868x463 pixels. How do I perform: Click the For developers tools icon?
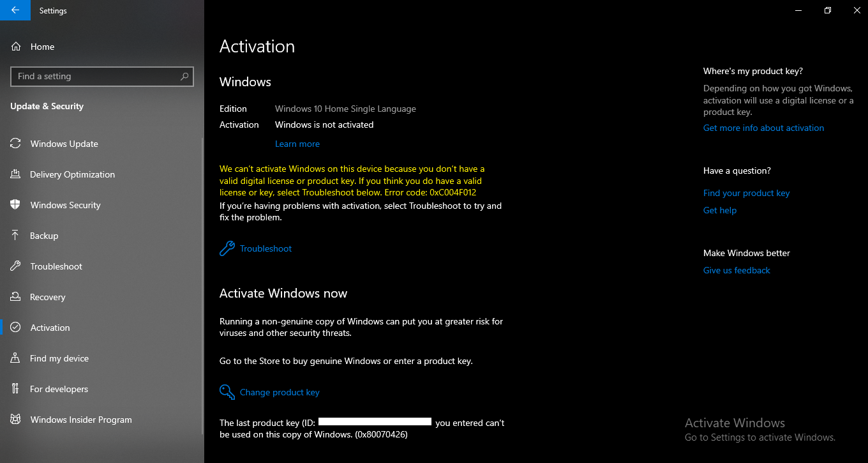[15, 389]
